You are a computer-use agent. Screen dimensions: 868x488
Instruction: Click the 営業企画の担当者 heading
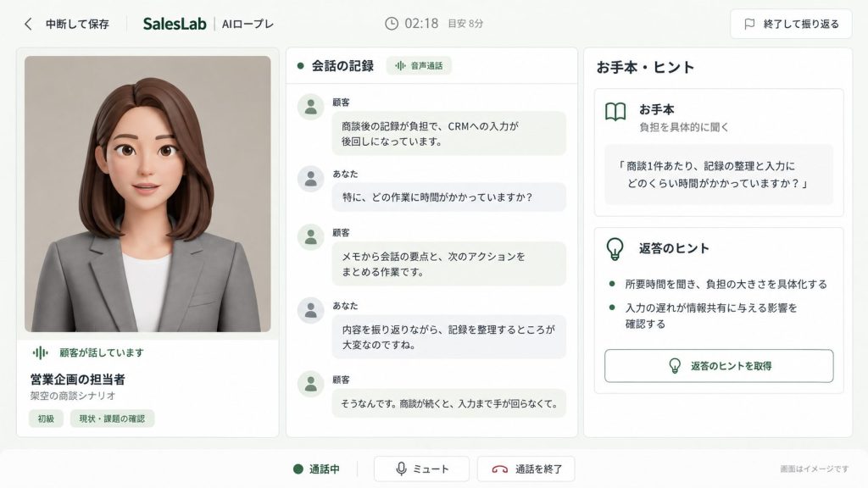point(77,379)
